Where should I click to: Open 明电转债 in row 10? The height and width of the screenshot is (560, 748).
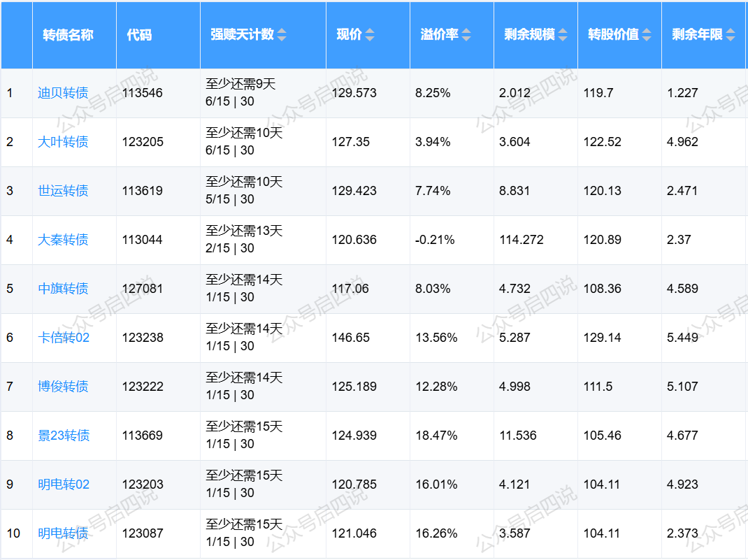tap(63, 533)
